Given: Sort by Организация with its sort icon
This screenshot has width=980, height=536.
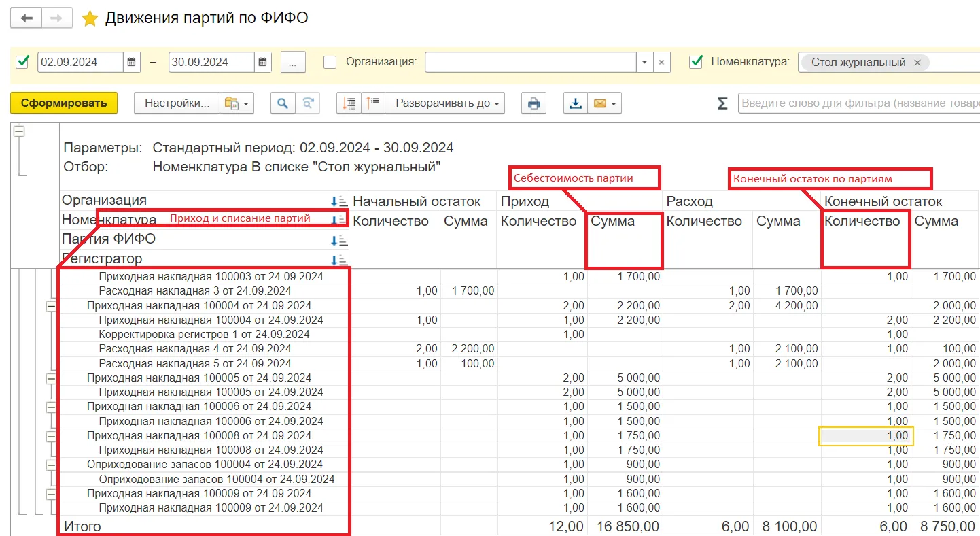Looking at the screenshot, I should 338,201.
